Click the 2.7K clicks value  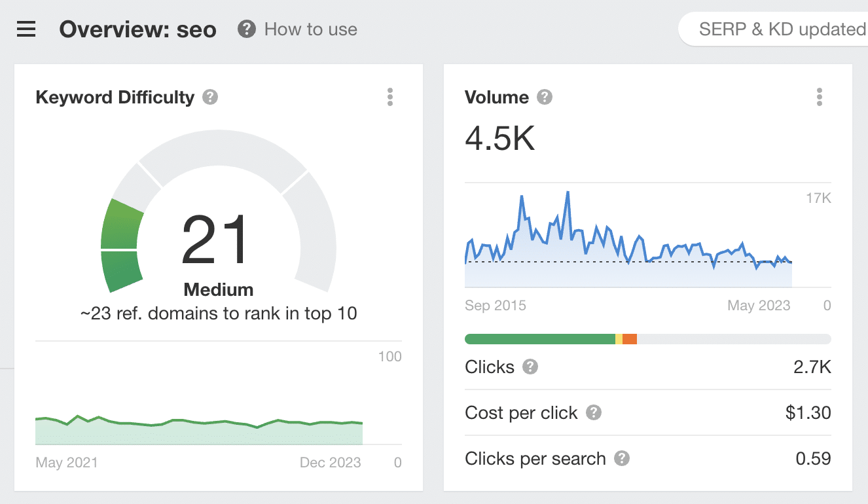point(812,367)
